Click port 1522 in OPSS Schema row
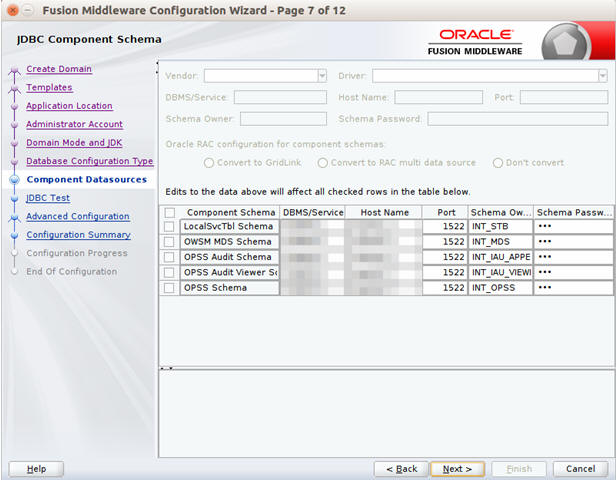Image resolution: width=616 pixels, height=480 pixels. click(x=445, y=288)
